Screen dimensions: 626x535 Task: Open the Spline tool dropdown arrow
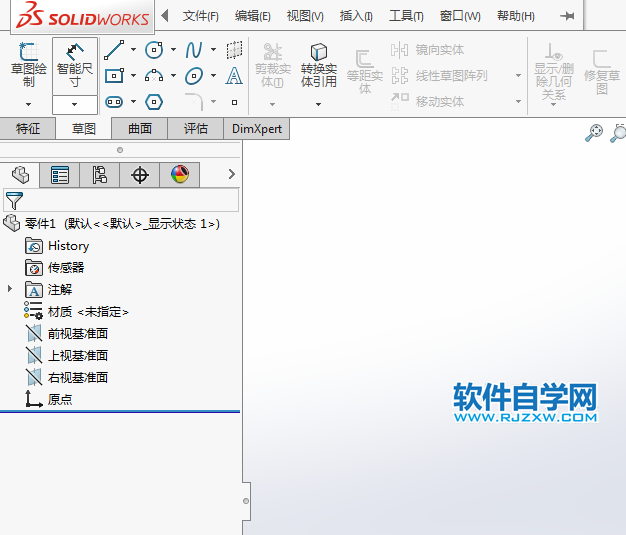coord(214,50)
